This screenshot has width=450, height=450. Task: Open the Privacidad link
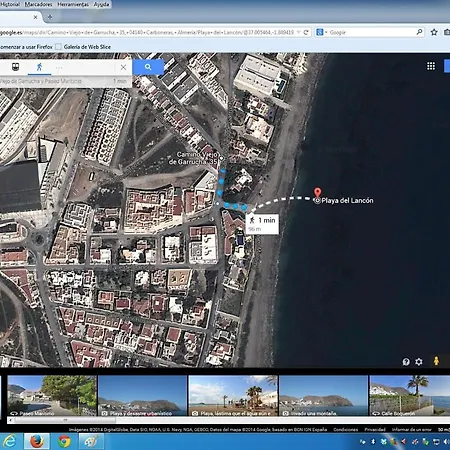(x=375, y=429)
